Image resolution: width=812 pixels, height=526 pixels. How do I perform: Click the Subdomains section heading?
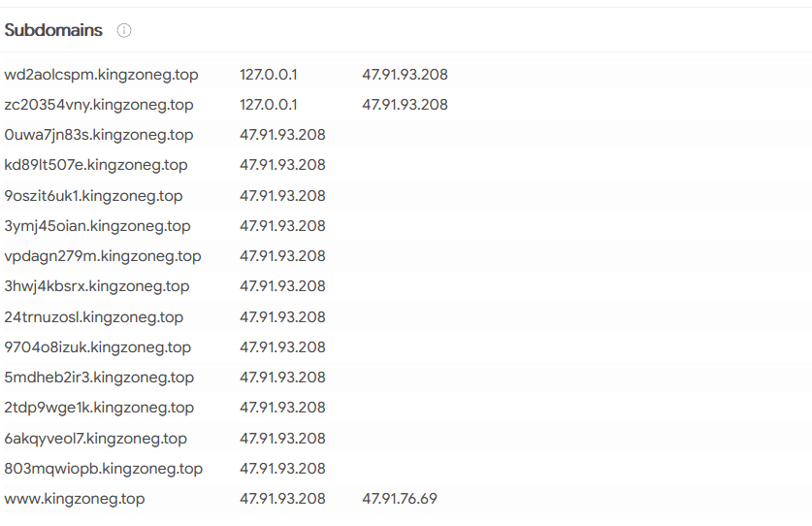(x=53, y=31)
